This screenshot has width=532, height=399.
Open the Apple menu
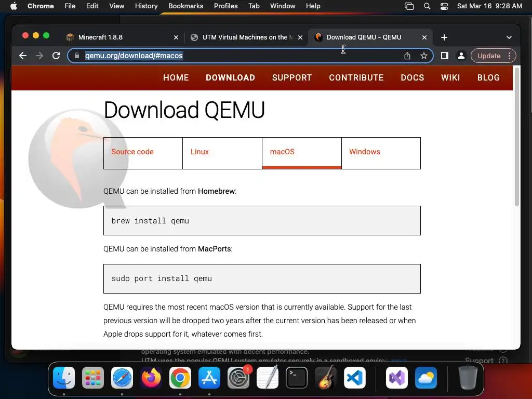[14, 6]
